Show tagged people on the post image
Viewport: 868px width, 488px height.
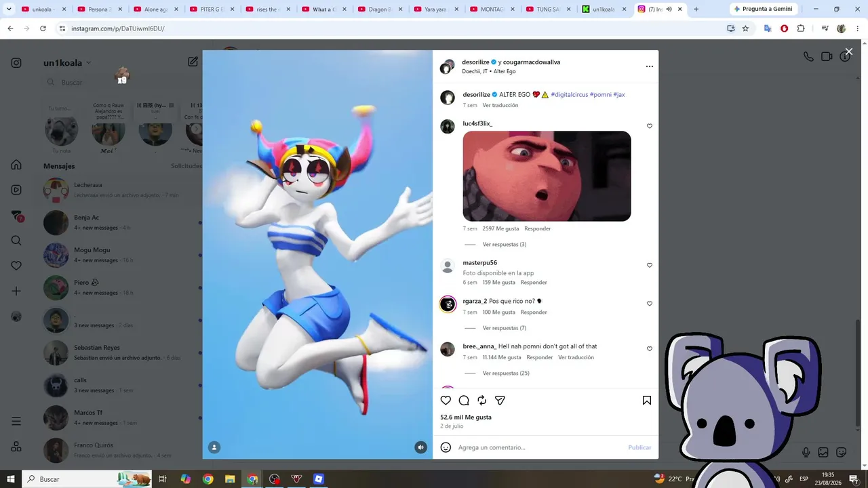(214, 447)
